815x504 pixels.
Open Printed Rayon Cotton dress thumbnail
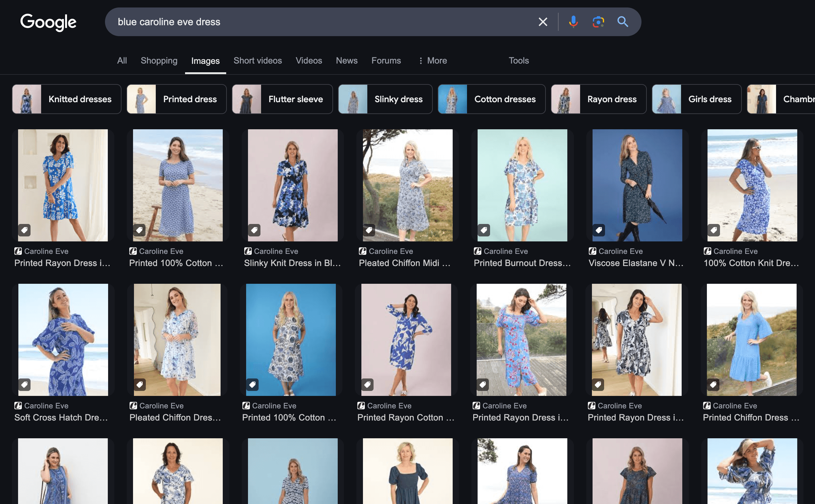406,340
